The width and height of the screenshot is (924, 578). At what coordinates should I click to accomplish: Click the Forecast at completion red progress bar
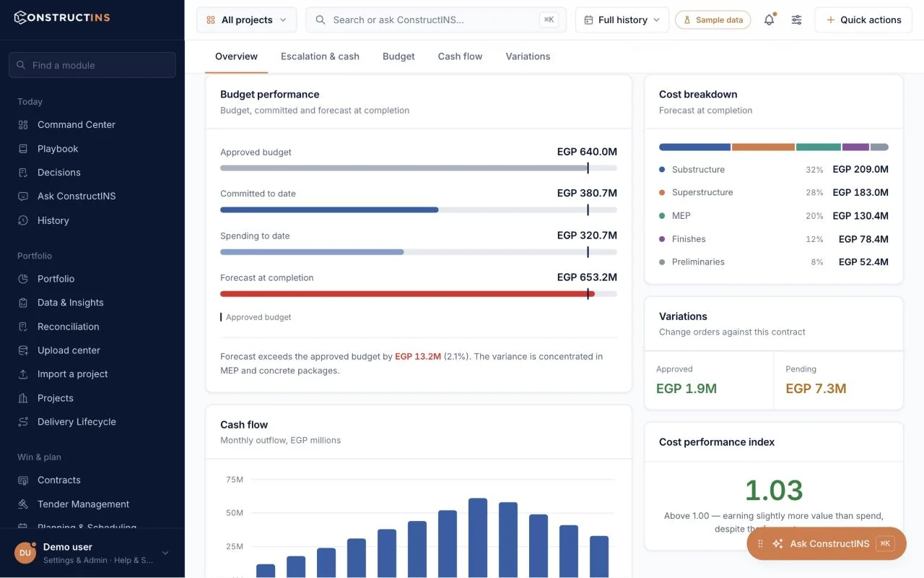(407, 294)
